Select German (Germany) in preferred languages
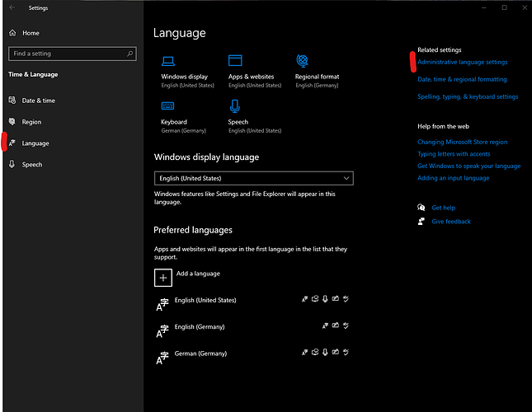Screen dimensions: 532x412 pos(200,353)
